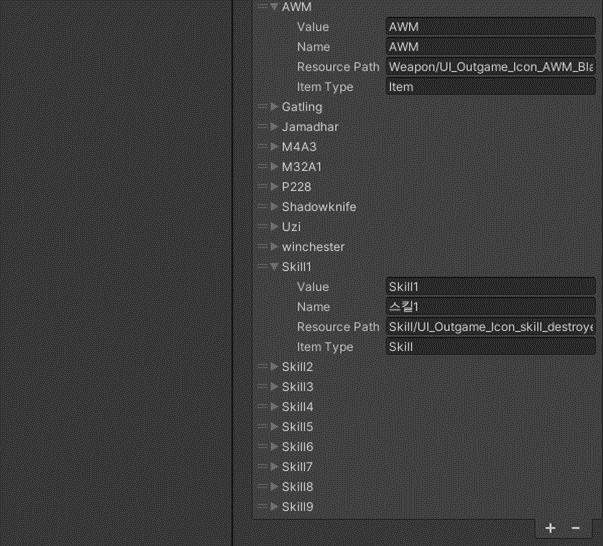Expand the Shadowknife entry
Image resolution: width=603 pixels, height=546 pixels.
(274, 206)
